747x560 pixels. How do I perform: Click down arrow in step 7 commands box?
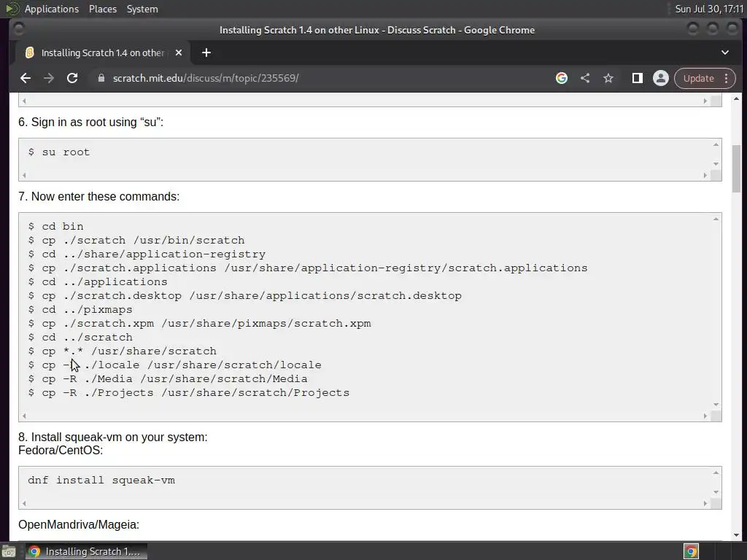coord(716,404)
